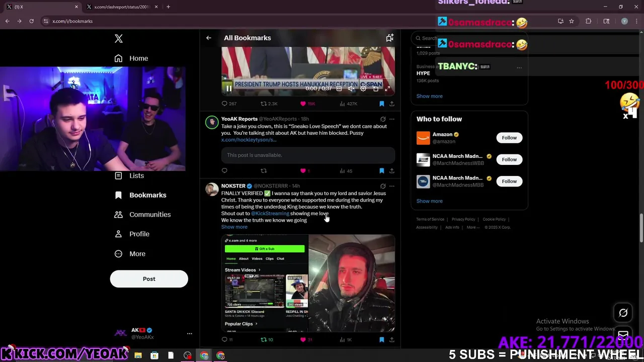
Task: Toggle captions on the video
Action: tap(339, 88)
